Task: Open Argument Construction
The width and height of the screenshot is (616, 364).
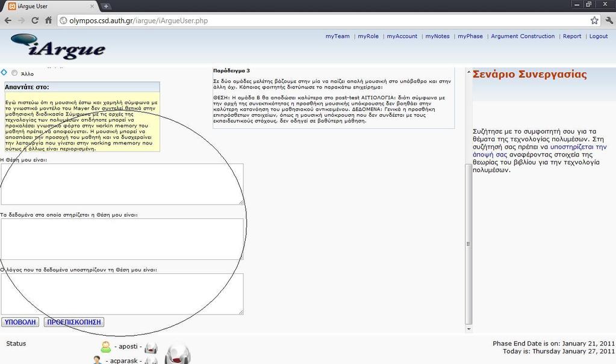Action: coord(523,36)
